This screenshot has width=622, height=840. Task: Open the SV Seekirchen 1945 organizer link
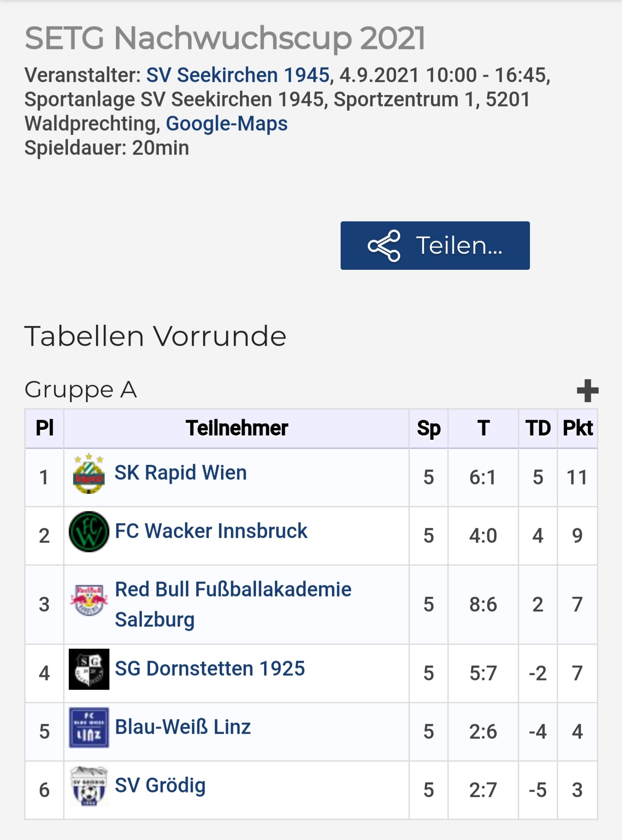pos(238,75)
